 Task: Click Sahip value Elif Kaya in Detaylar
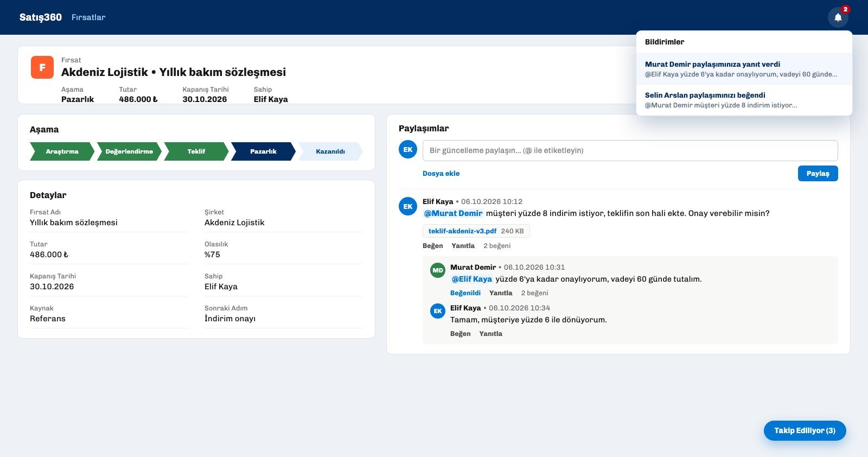(221, 287)
